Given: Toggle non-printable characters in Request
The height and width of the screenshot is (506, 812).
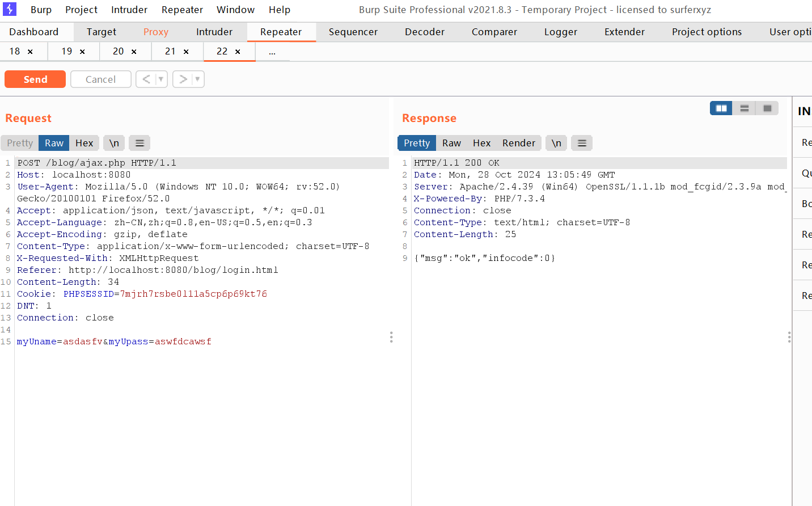Looking at the screenshot, I should coord(114,143).
